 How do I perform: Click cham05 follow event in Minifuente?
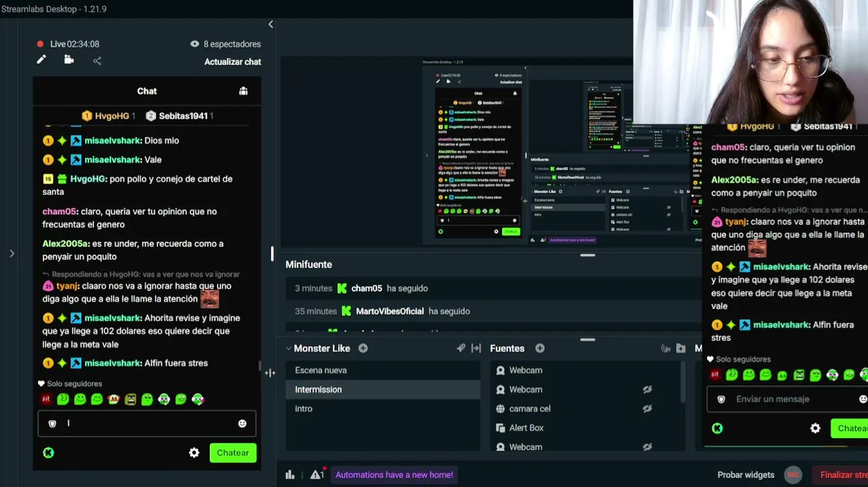pos(493,288)
